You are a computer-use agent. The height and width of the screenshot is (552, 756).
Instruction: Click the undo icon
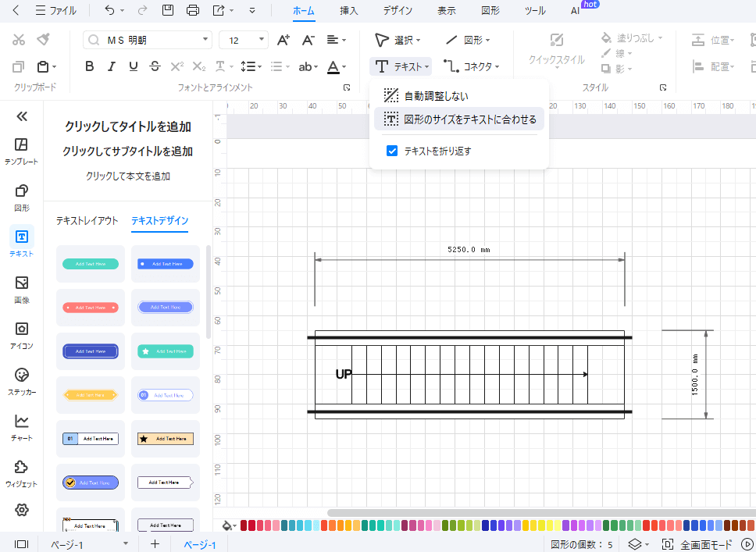click(110, 10)
